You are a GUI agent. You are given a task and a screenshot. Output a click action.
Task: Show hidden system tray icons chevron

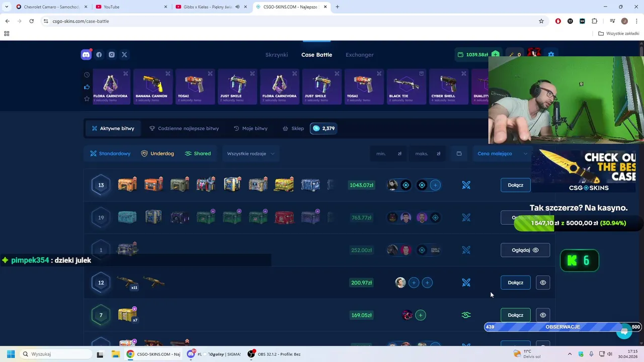tap(570, 354)
